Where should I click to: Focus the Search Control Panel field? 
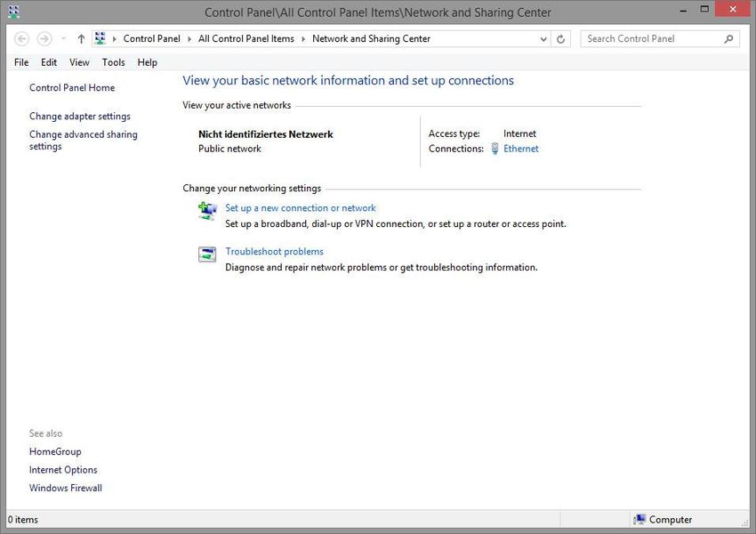coord(660,38)
